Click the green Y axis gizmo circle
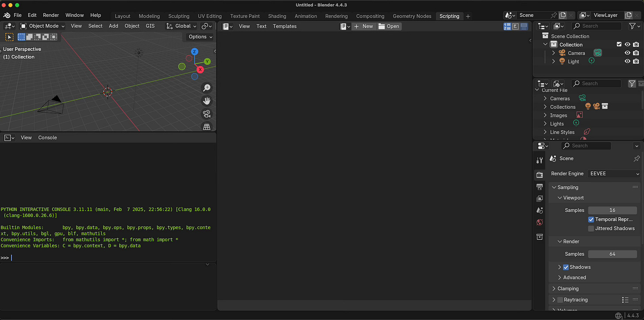This screenshot has height=320, width=644. tap(207, 62)
